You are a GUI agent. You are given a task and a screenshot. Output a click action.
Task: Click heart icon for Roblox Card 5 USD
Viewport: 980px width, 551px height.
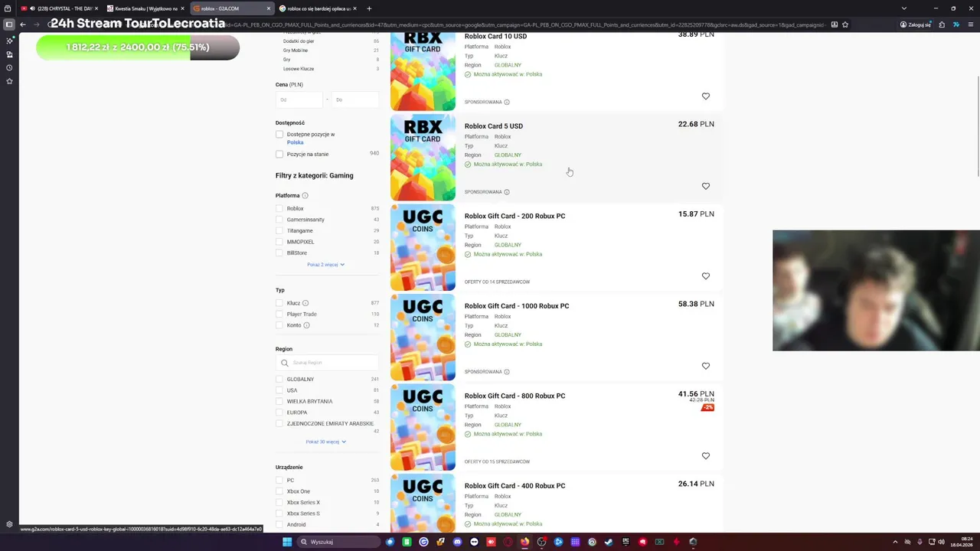(x=706, y=186)
